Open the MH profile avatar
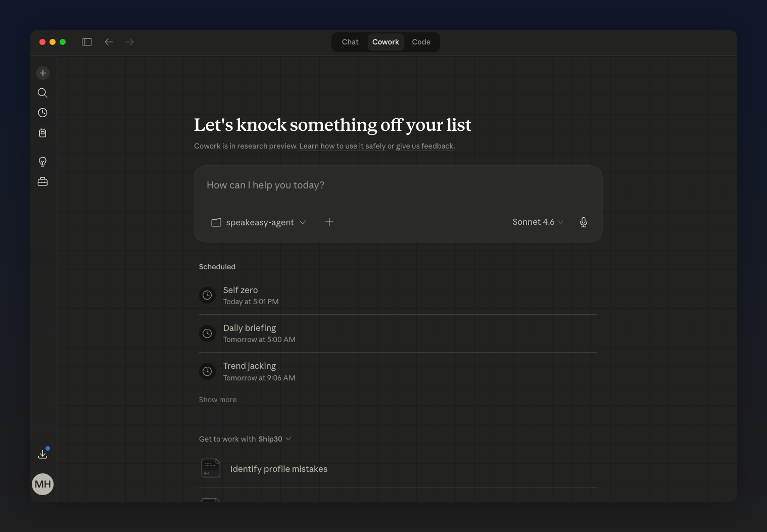 tap(43, 484)
